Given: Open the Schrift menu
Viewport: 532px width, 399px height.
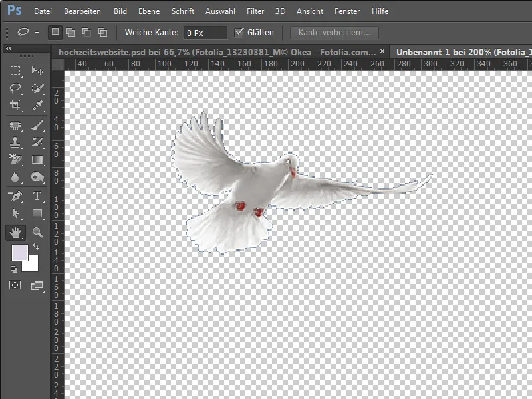Looking at the screenshot, I should 182,11.
